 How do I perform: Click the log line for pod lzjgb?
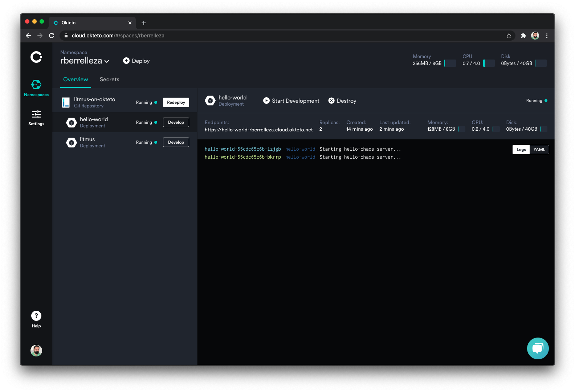coord(303,149)
